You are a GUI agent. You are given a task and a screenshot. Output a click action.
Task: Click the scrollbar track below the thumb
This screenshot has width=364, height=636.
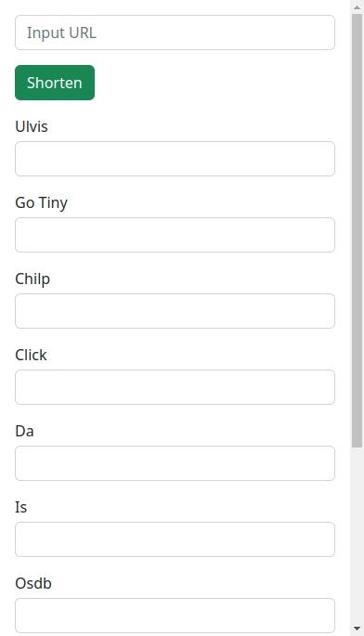click(357, 536)
